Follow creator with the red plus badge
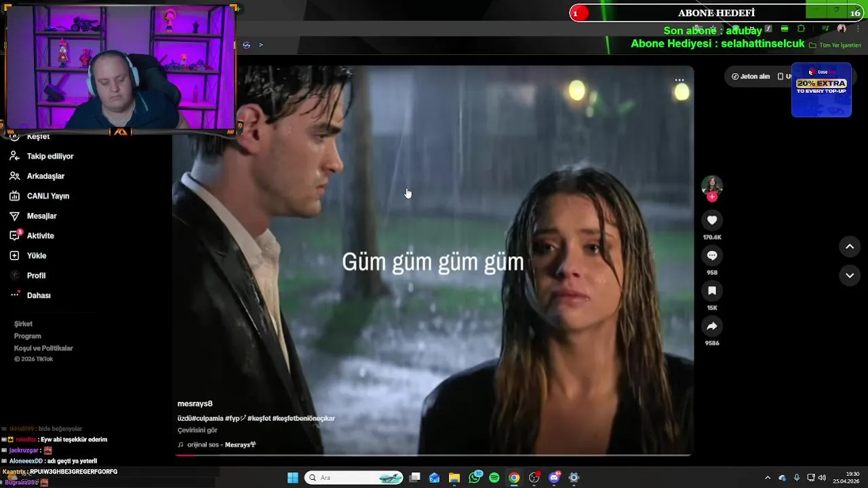 tap(712, 197)
